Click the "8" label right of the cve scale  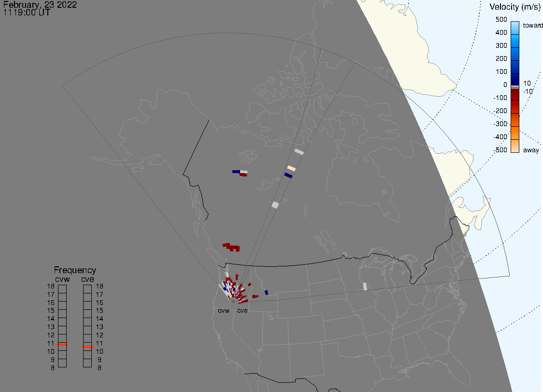click(100, 368)
